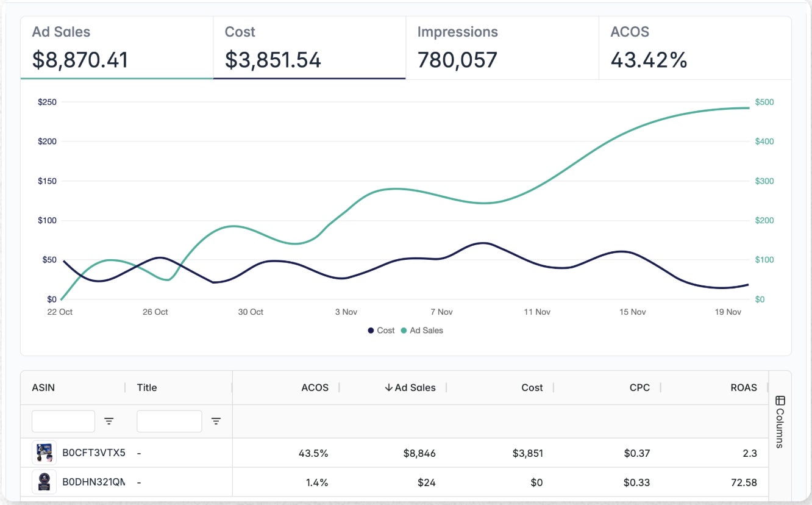Click the ASIN filter text field

click(63, 421)
